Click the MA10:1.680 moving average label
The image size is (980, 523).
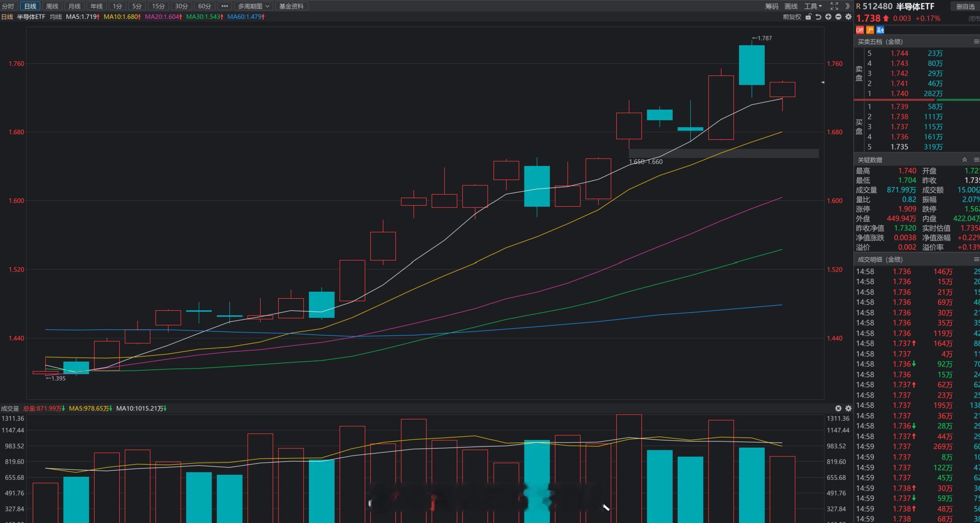pyautogui.click(x=122, y=17)
